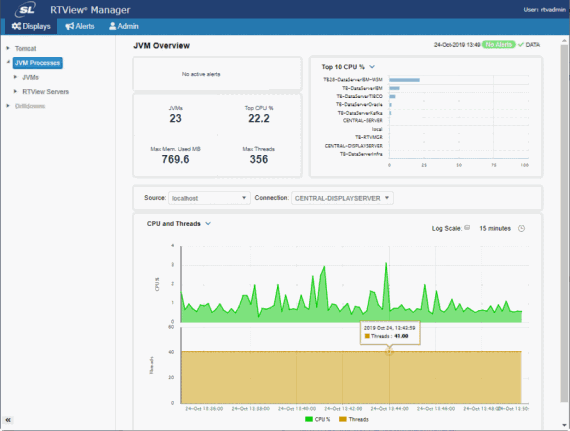Toggle the Log Scale checkbox
This screenshot has width=570, height=431.
[467, 228]
